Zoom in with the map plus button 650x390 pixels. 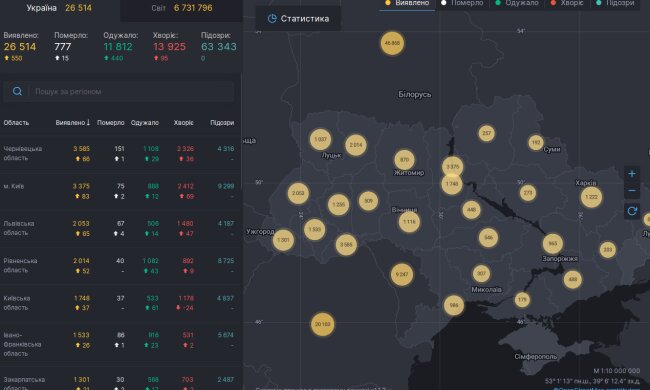[631, 174]
